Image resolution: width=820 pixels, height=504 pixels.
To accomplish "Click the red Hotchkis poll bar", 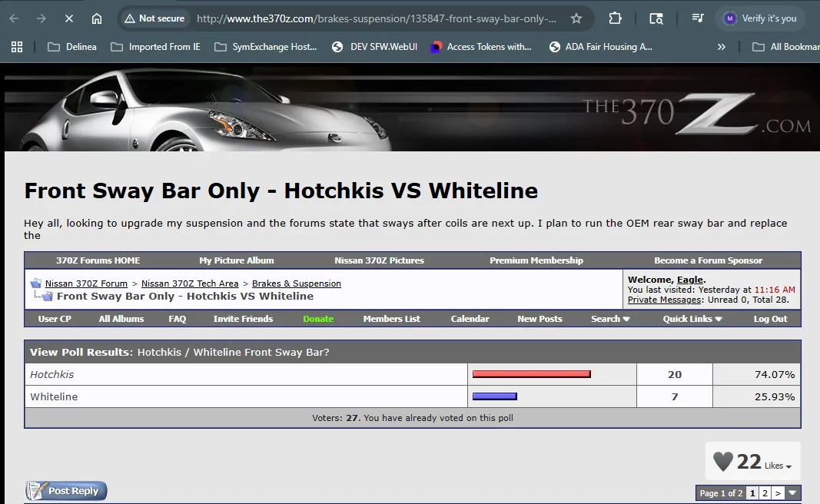I will coord(531,374).
